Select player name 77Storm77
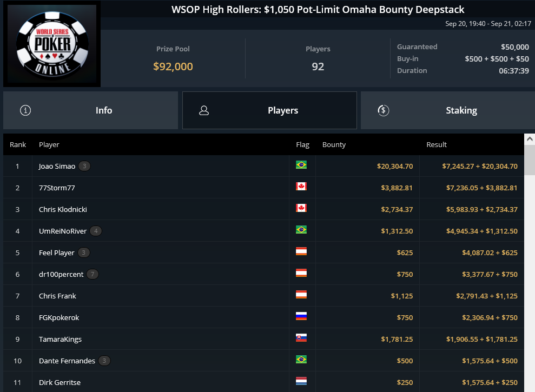The image size is (535, 392). pyautogui.click(x=57, y=188)
